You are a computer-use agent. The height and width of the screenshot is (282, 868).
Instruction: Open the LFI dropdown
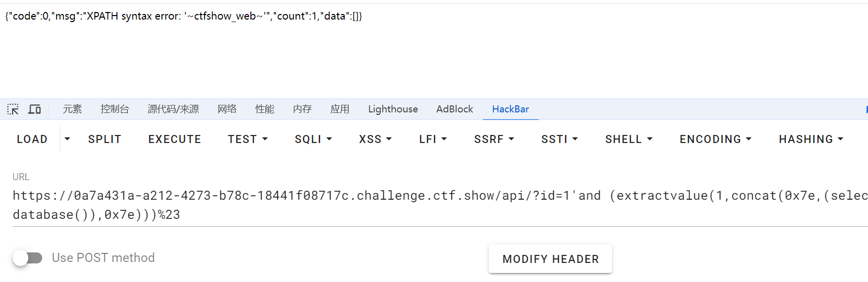point(432,139)
